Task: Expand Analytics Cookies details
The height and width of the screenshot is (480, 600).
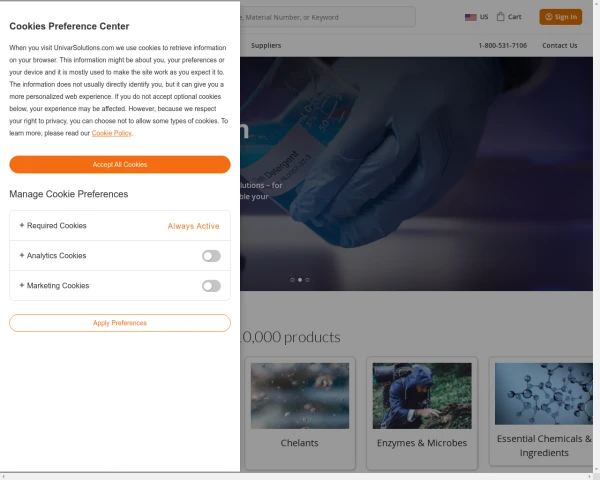Action: [x=57, y=256]
